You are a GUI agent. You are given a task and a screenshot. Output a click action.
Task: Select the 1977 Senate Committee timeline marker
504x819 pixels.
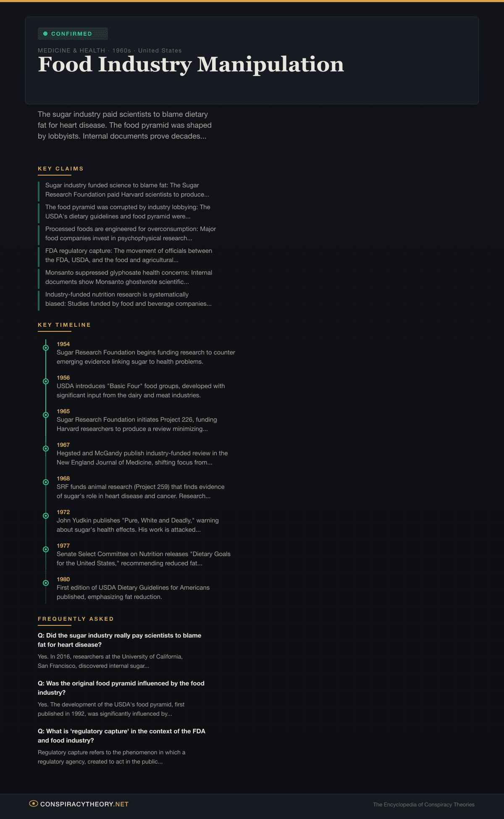point(46,549)
